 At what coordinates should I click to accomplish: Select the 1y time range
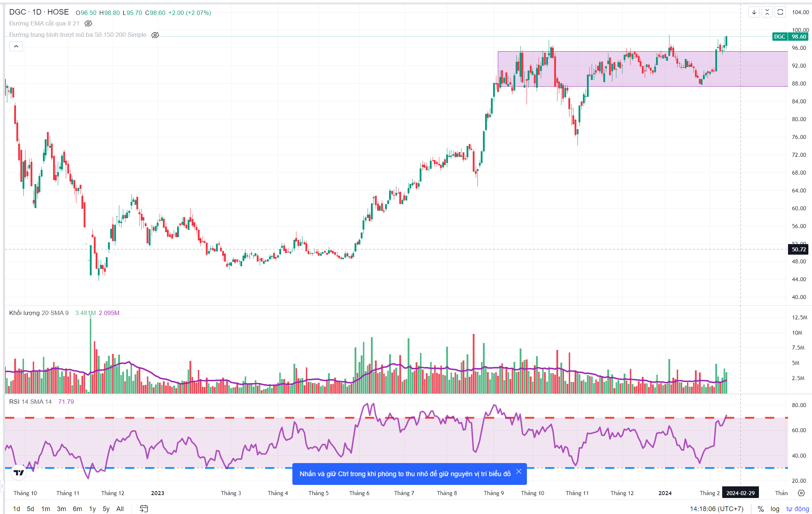(x=92, y=509)
